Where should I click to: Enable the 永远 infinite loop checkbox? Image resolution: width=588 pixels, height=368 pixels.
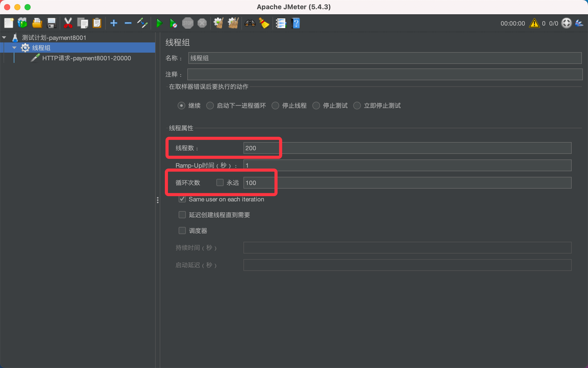220,182
